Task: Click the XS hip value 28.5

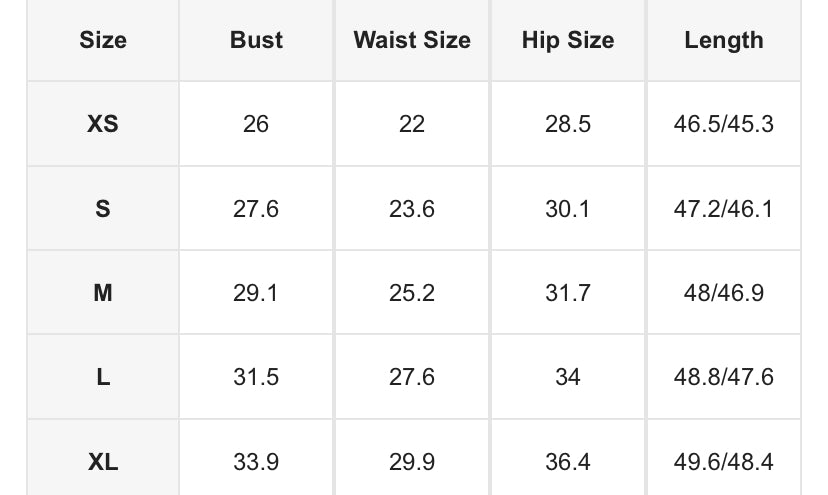Action: click(567, 124)
